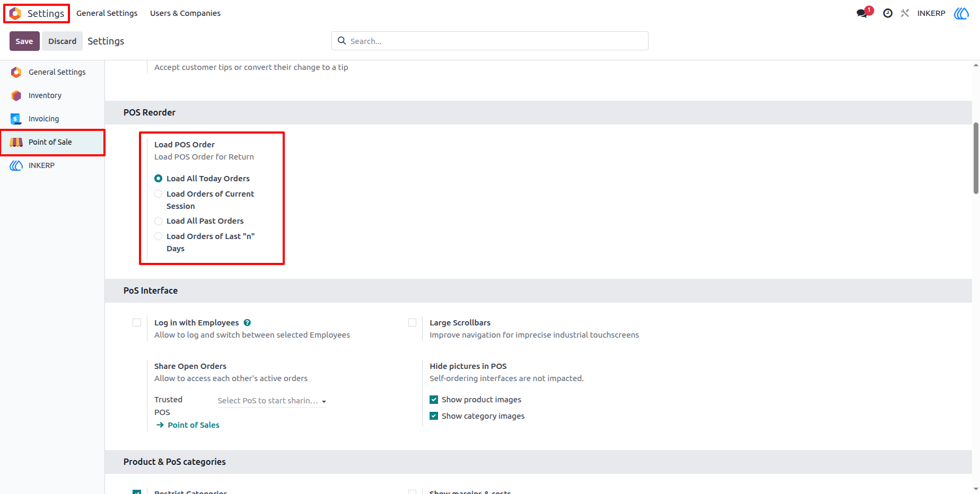980x494 pixels.
Task: Click the INKERP wave icon in sidebar
Action: point(16,165)
